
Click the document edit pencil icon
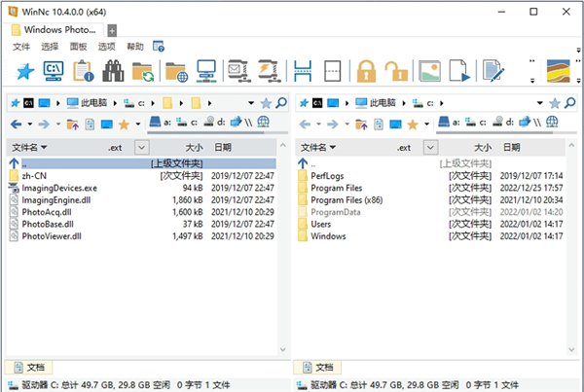[x=493, y=71]
